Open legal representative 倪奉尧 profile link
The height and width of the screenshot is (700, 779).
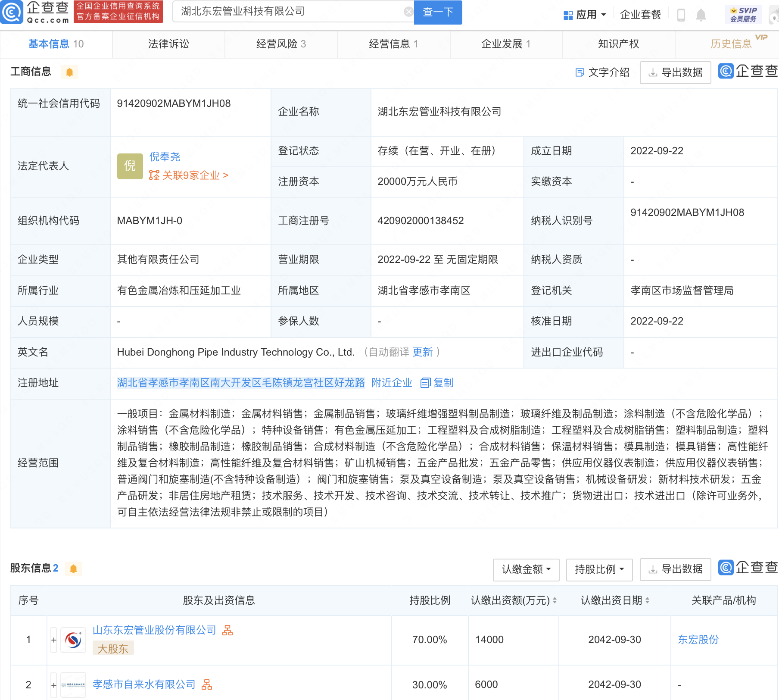(165, 157)
